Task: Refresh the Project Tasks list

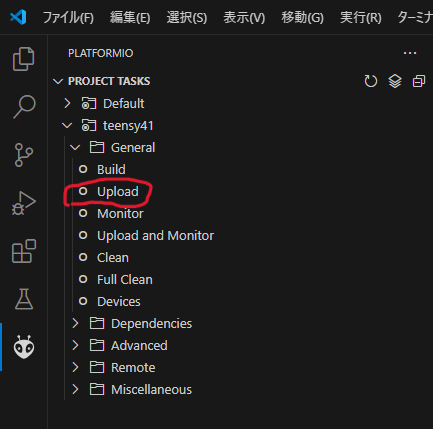Action: [x=371, y=81]
